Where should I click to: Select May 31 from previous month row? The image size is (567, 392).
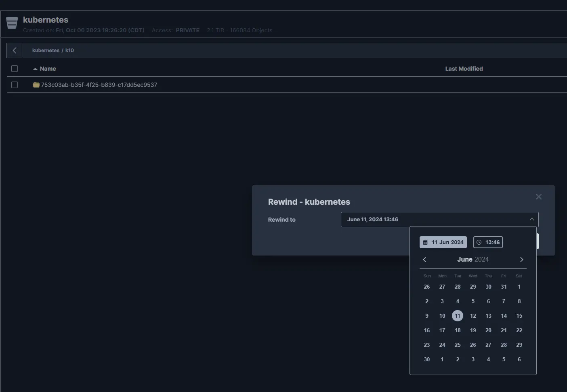(504, 287)
